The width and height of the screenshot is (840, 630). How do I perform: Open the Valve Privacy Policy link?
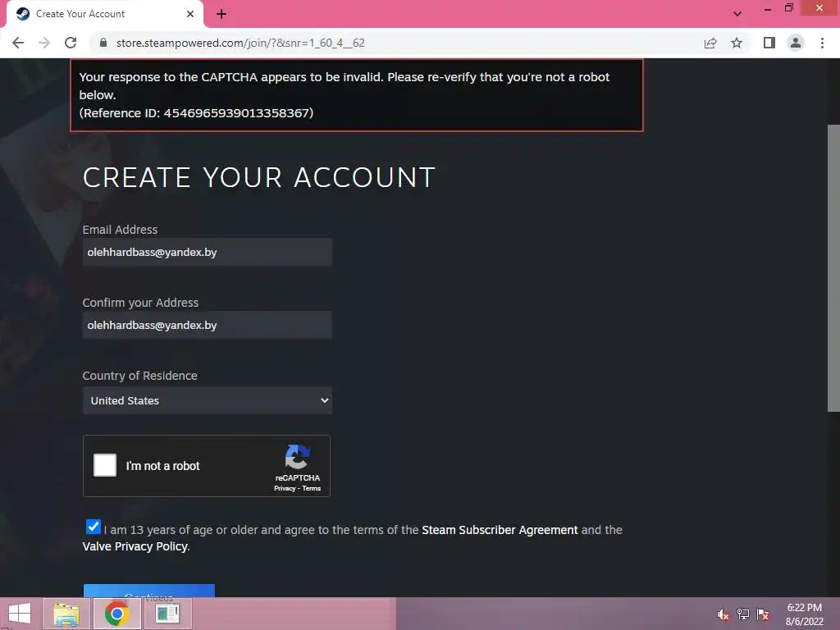click(x=135, y=546)
